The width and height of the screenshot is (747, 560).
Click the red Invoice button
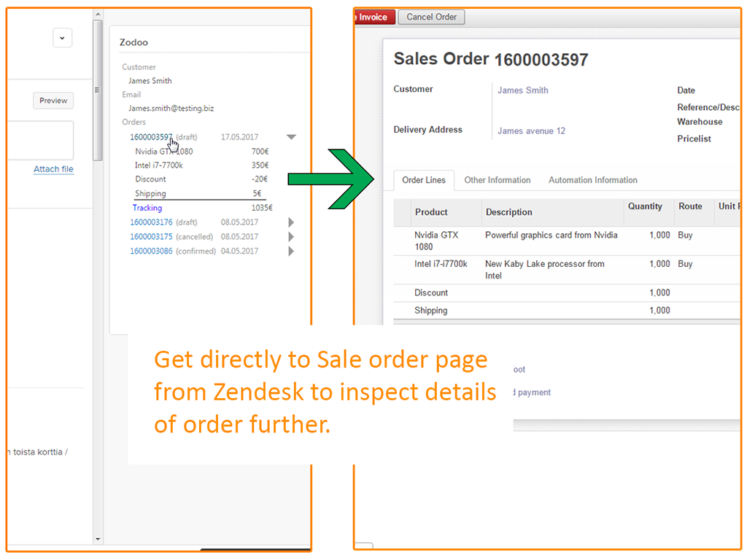[x=373, y=17]
